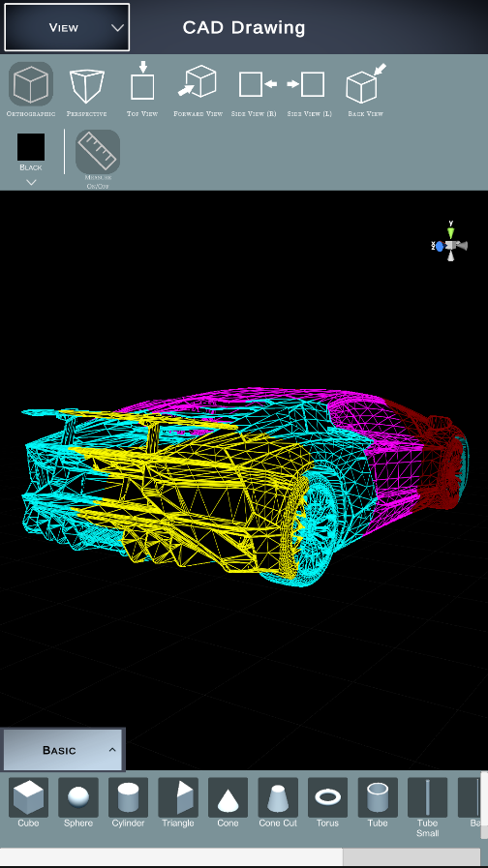
Task: Expand the Black color dropdown chevron
Action: (31, 182)
